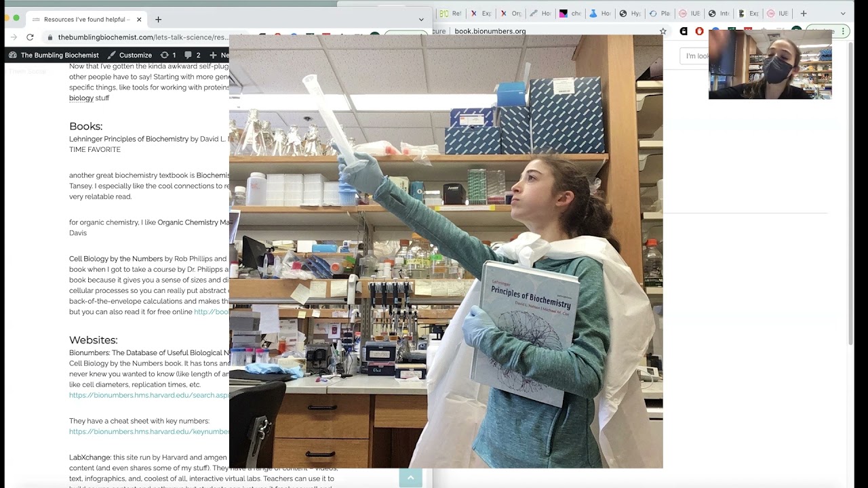
Task: Open a new tab in left browser window
Action: point(158,20)
